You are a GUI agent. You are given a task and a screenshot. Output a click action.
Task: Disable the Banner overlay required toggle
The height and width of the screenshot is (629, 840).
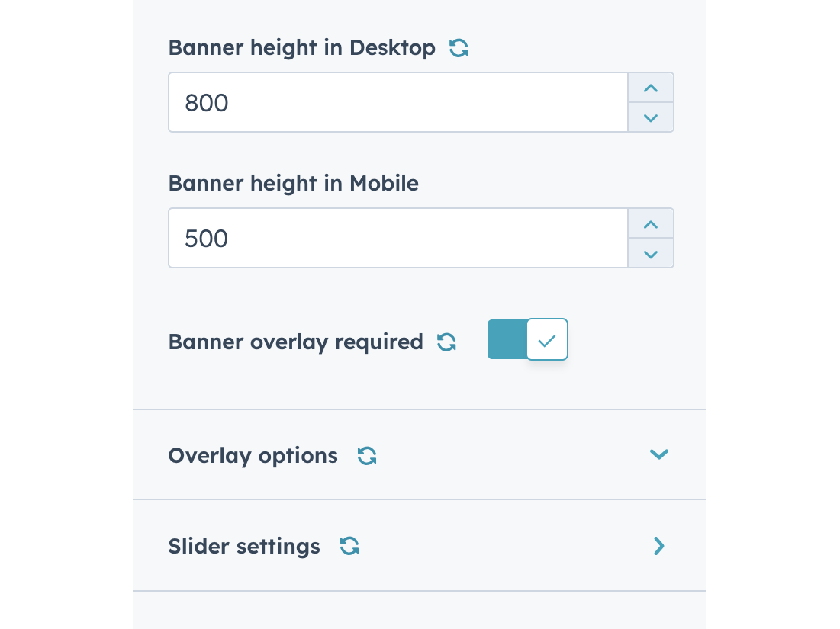528,339
